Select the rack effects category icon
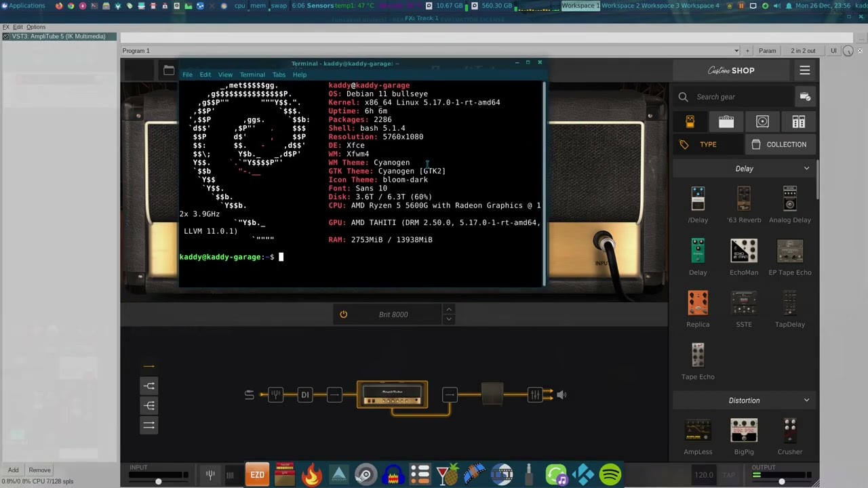This screenshot has height=488, width=868. [798, 121]
